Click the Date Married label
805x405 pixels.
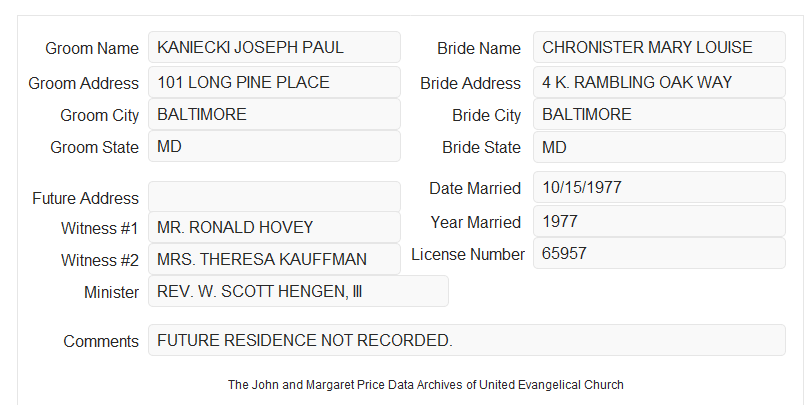click(x=475, y=188)
